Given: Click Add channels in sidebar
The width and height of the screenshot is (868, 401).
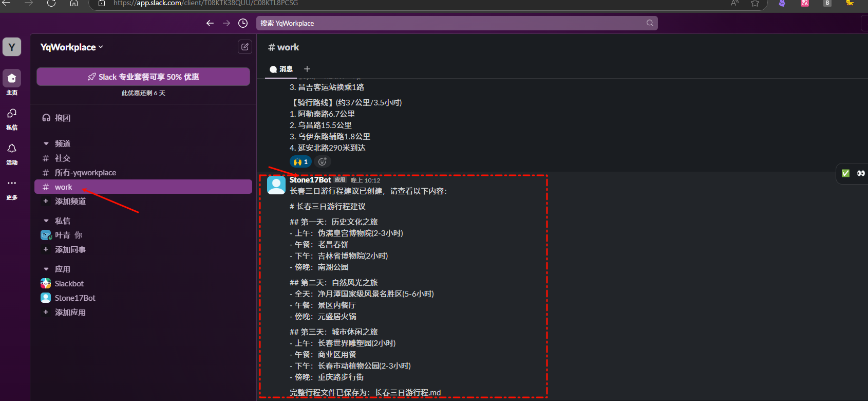Looking at the screenshot, I should [x=143, y=201].
